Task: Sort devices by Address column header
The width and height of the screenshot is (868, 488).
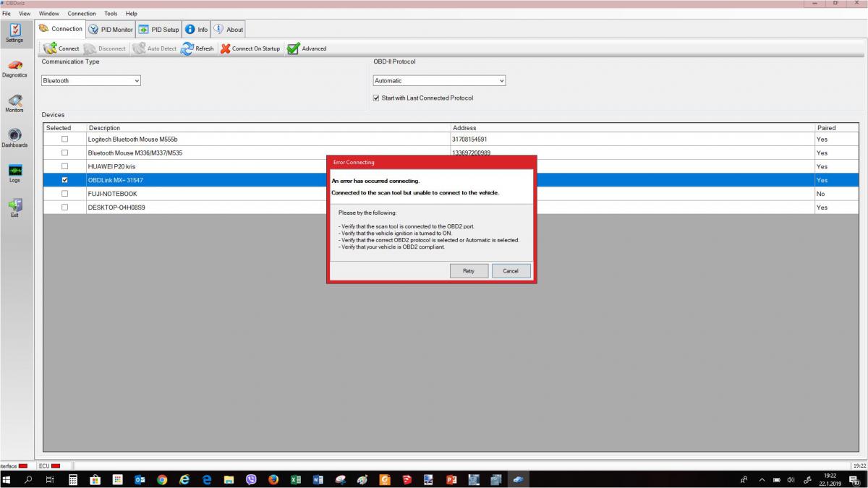Action: [x=632, y=128]
